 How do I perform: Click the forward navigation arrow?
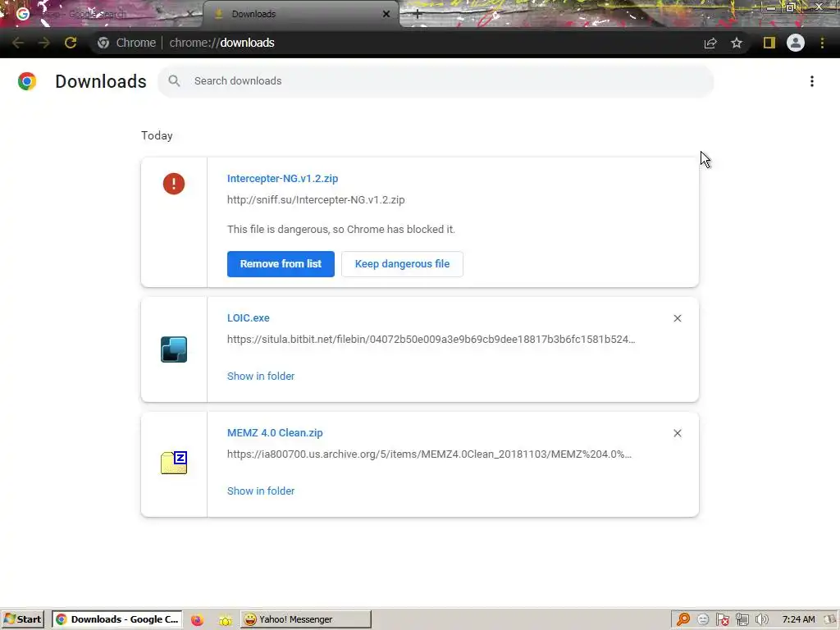click(44, 43)
